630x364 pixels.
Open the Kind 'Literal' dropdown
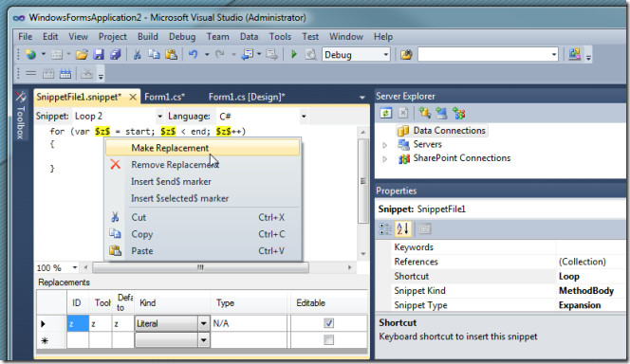[x=204, y=323]
